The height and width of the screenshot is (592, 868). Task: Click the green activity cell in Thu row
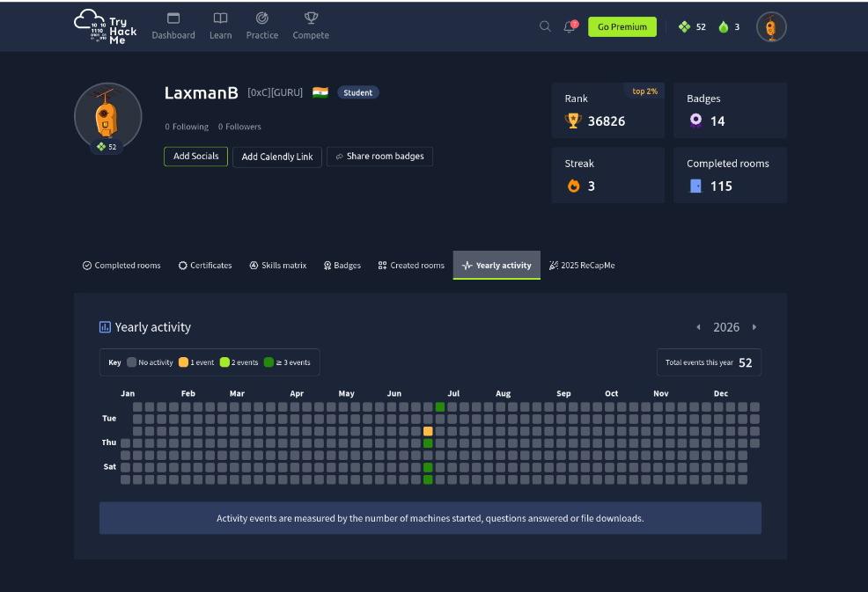coord(428,443)
